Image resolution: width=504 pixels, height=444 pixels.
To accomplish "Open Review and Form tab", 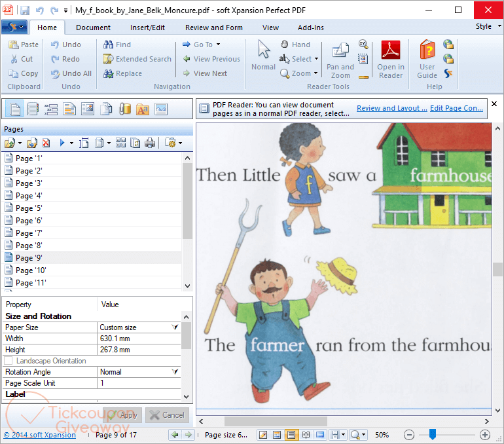I will coord(214,28).
